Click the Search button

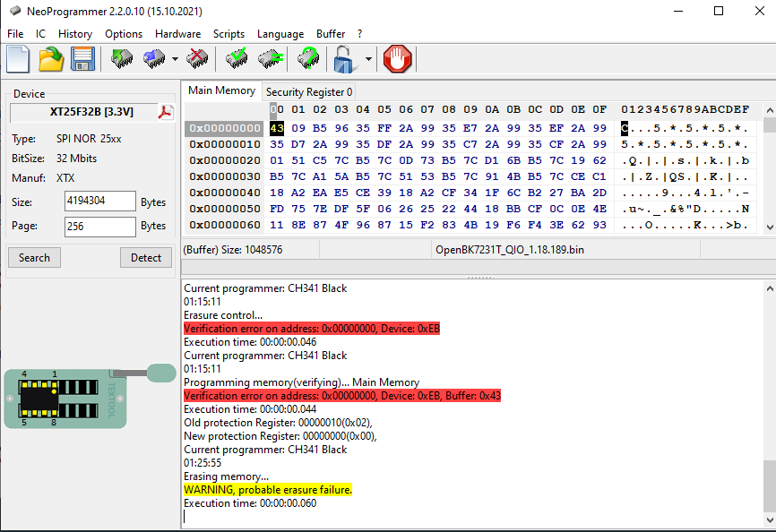pyautogui.click(x=34, y=258)
